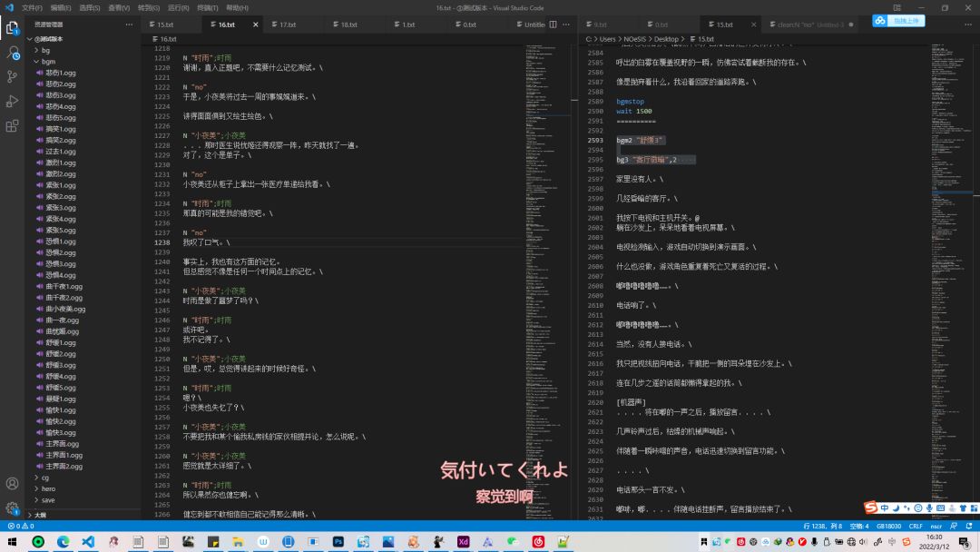The image size is (980, 552).
Task: Open the Run and Debug view
Action: [x=12, y=101]
